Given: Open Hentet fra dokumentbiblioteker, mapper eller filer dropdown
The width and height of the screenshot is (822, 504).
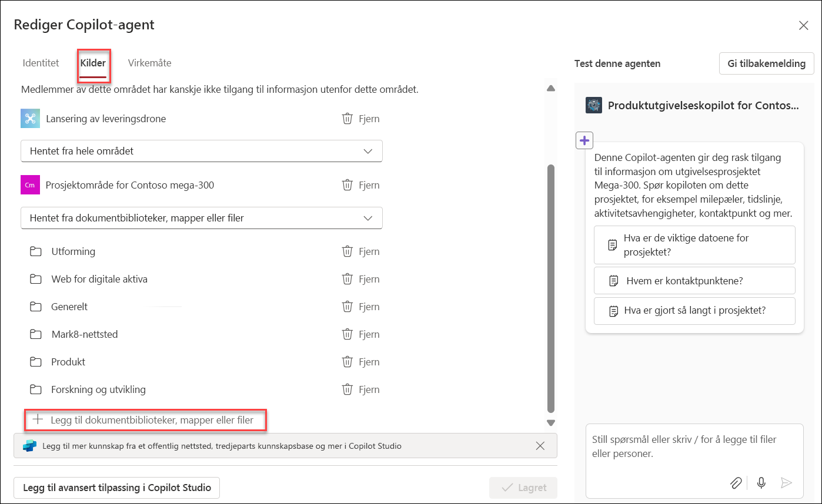Looking at the screenshot, I should (x=202, y=218).
